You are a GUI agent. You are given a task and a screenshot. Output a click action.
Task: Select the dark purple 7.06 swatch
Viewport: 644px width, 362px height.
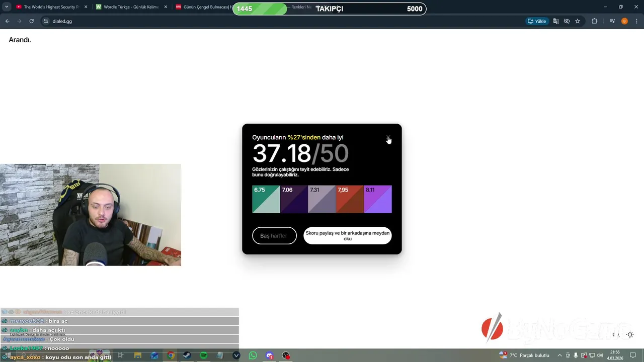[294, 199]
